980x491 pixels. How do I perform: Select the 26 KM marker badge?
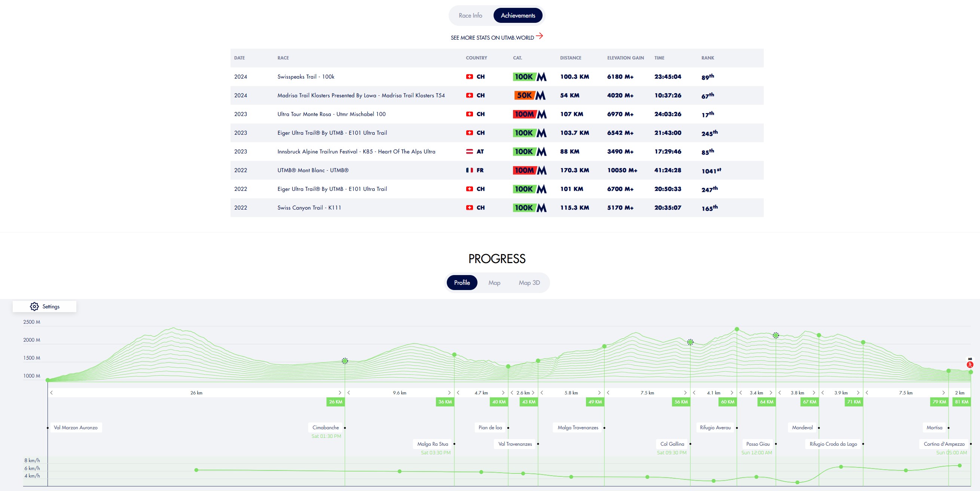click(336, 402)
